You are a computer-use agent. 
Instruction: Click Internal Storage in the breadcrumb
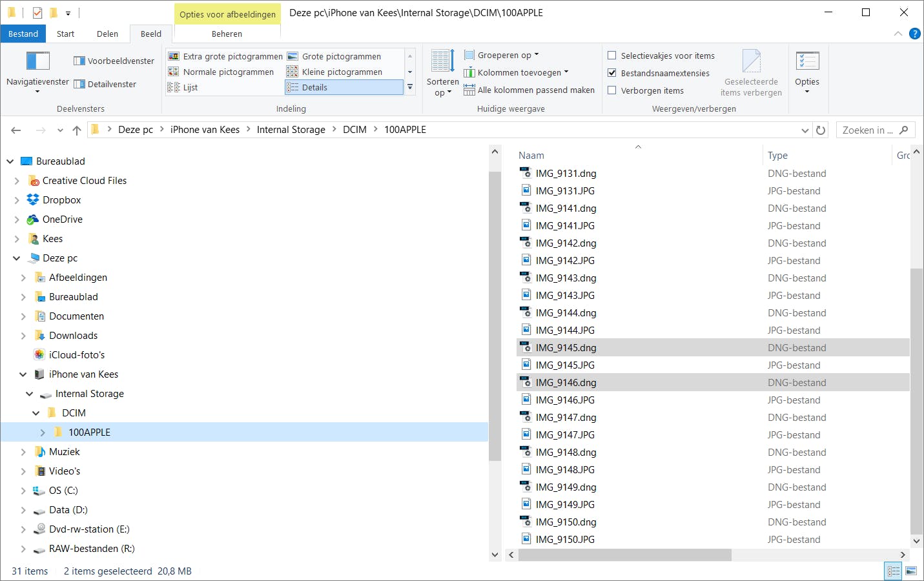(x=291, y=130)
